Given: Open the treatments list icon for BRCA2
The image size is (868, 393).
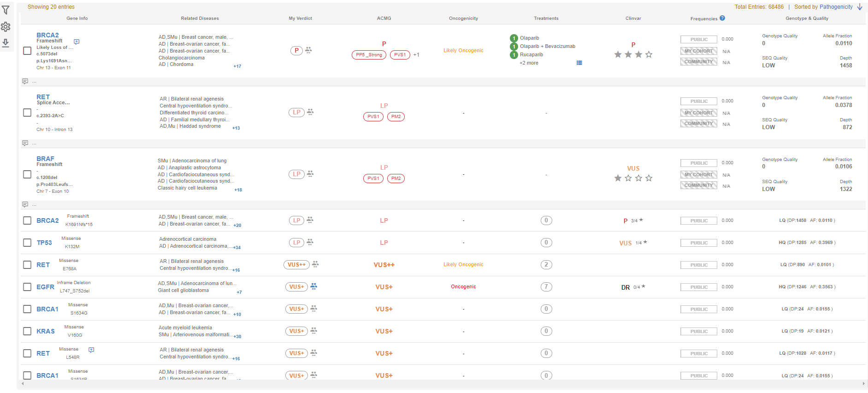Looking at the screenshot, I should [579, 63].
